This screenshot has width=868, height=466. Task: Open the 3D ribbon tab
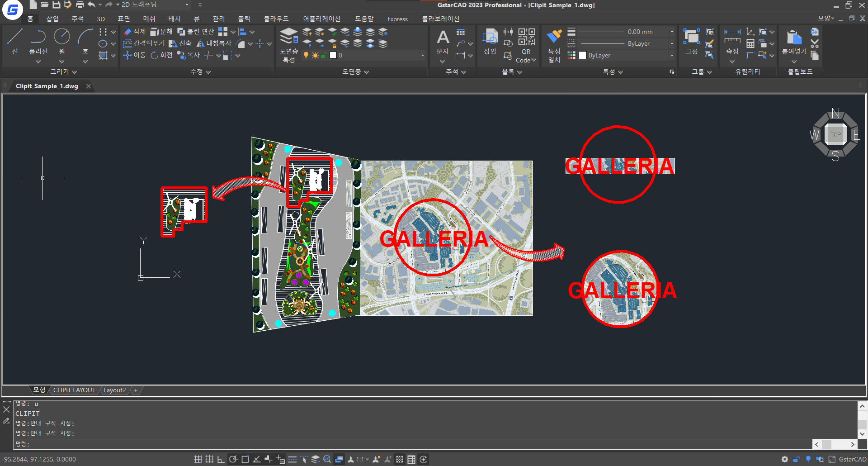tap(101, 19)
